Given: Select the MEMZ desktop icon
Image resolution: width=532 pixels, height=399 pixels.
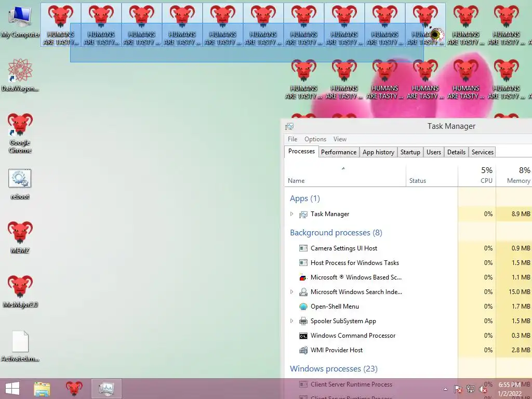Looking at the screenshot, I should pos(20,237).
